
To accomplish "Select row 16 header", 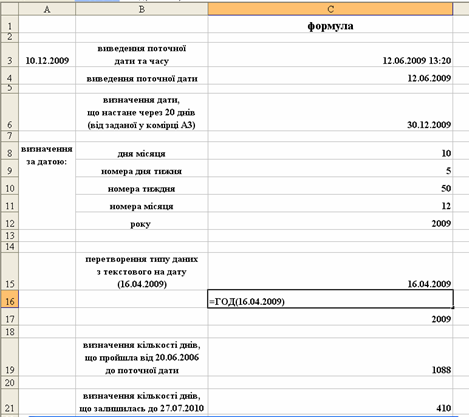I will coord(9,299).
